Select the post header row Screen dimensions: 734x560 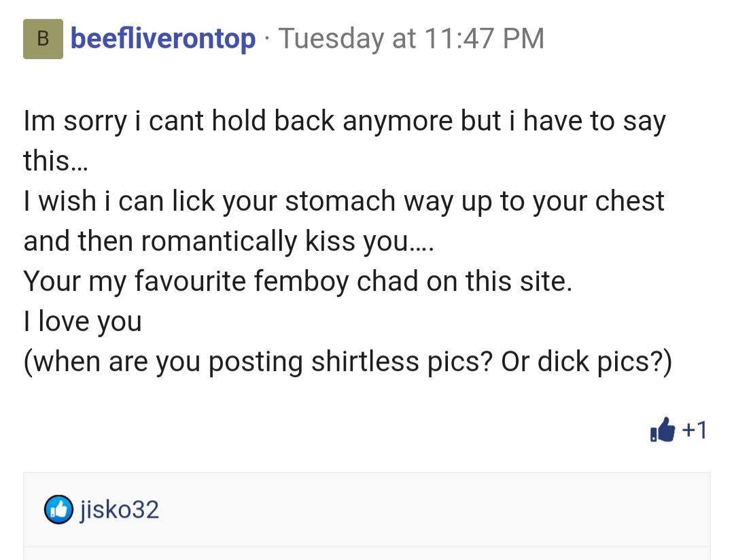pos(272,39)
